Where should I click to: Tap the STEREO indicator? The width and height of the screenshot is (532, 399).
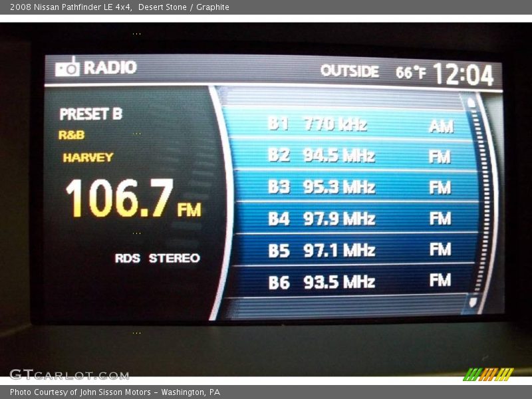(174, 258)
